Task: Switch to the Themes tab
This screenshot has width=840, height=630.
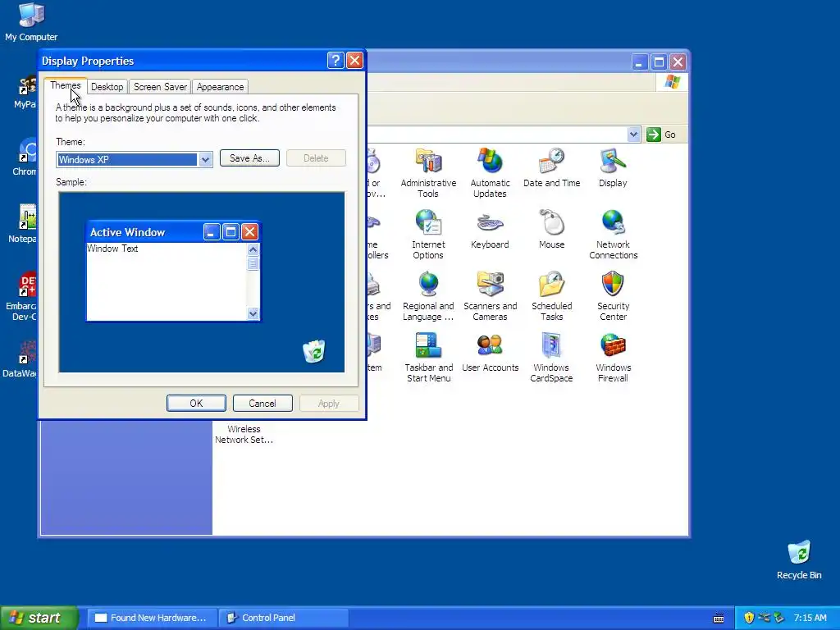Action: pyautogui.click(x=66, y=85)
